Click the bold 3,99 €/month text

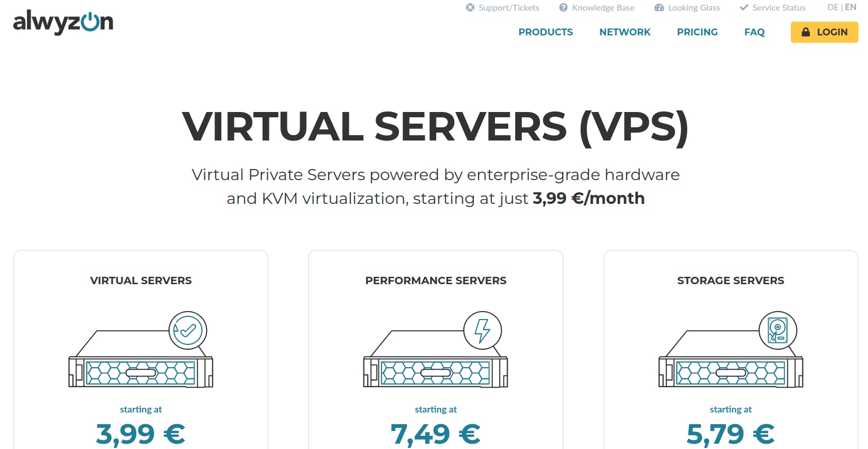(x=589, y=199)
